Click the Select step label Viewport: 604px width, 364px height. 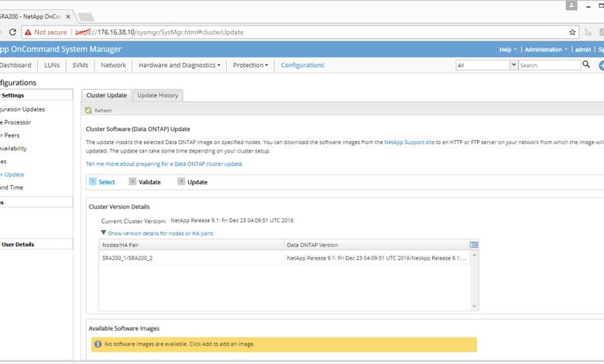(x=107, y=182)
